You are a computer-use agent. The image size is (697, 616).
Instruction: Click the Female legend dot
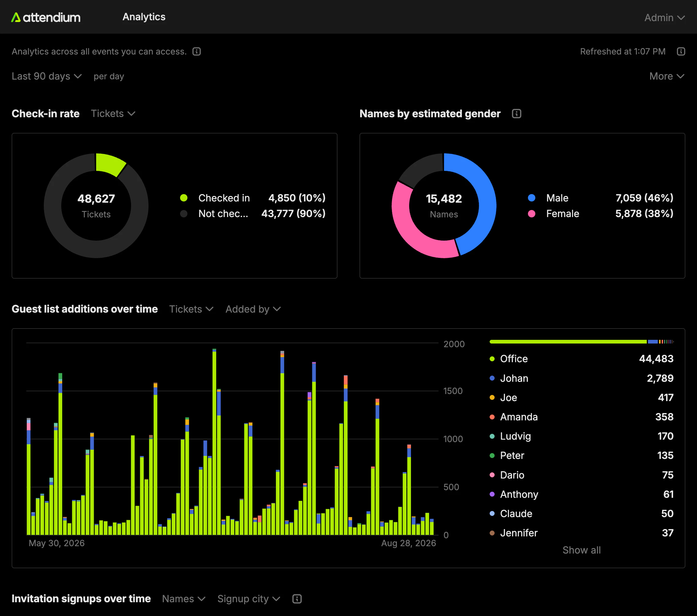tap(532, 213)
